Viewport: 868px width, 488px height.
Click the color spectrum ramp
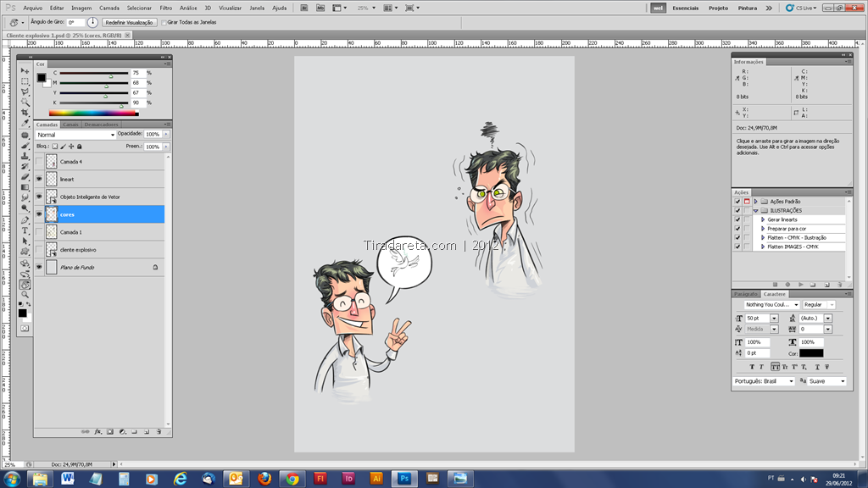point(93,113)
